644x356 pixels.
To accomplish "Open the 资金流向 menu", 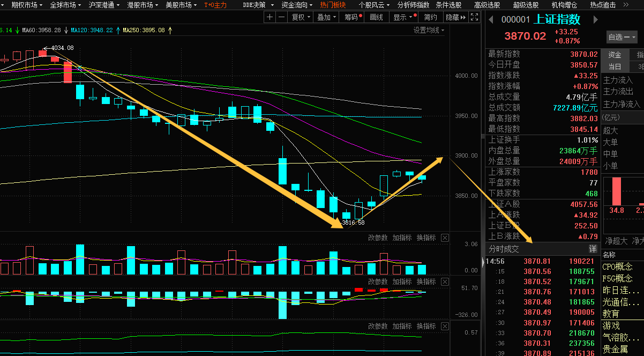I will point(297,5).
